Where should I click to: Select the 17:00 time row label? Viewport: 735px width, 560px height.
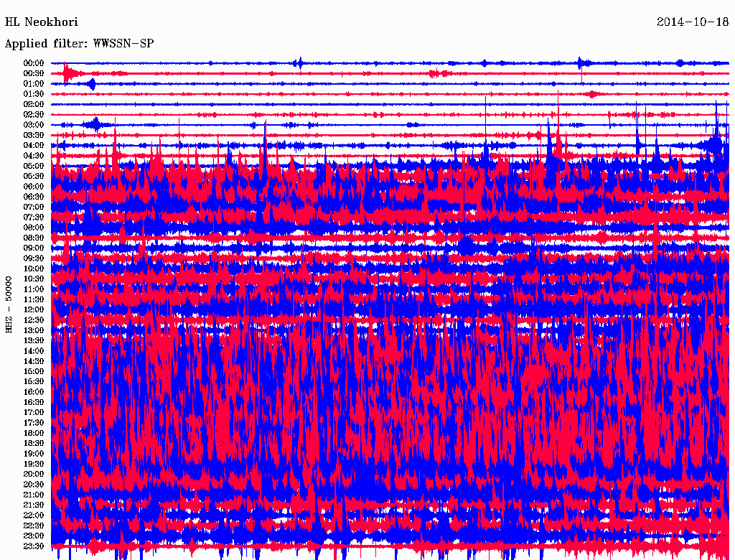[34, 413]
